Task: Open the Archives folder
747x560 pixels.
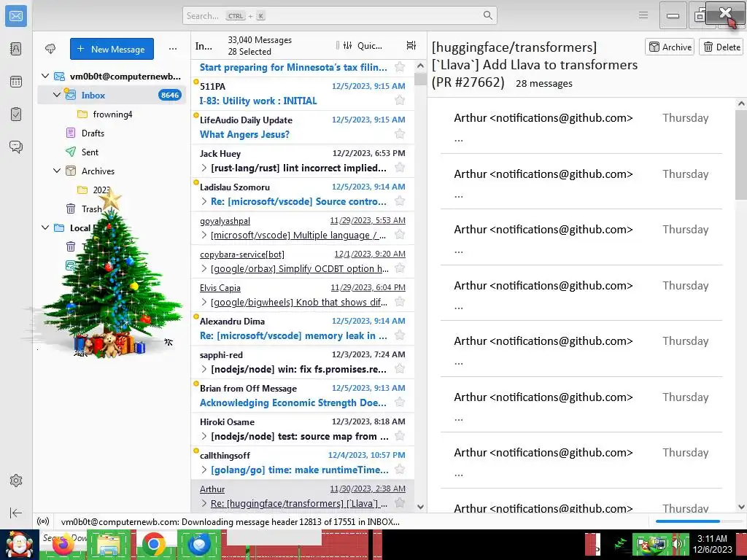Action: point(112,171)
